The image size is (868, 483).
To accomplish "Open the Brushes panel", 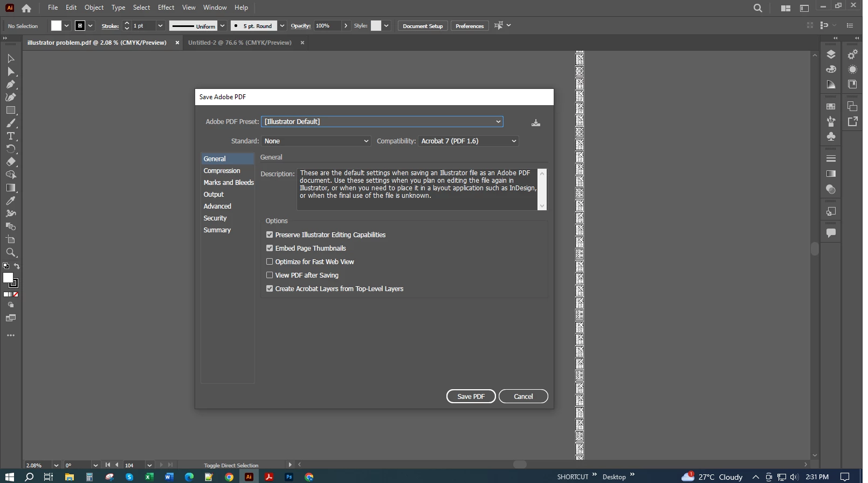I will [831, 121].
